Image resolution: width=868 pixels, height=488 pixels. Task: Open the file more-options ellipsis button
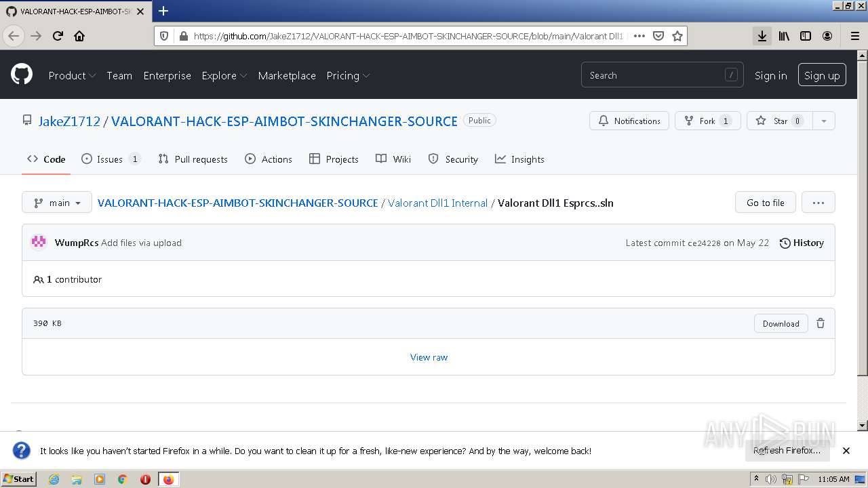coord(818,203)
